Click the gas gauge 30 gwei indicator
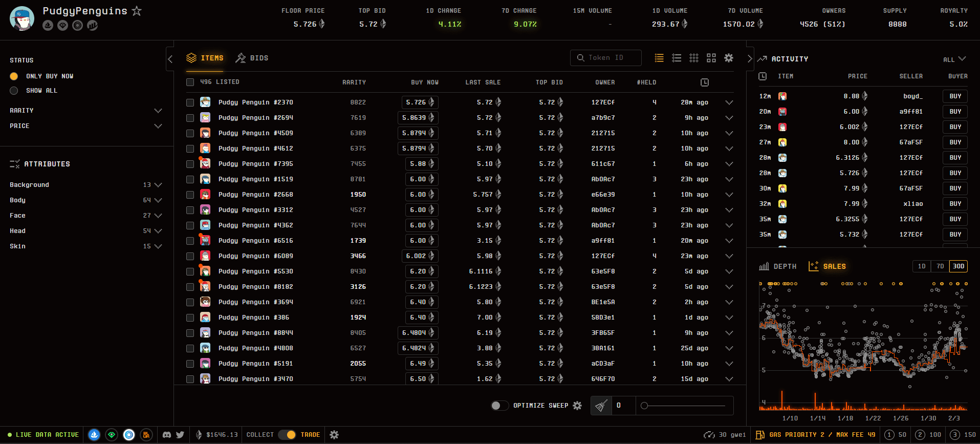 click(x=725, y=435)
